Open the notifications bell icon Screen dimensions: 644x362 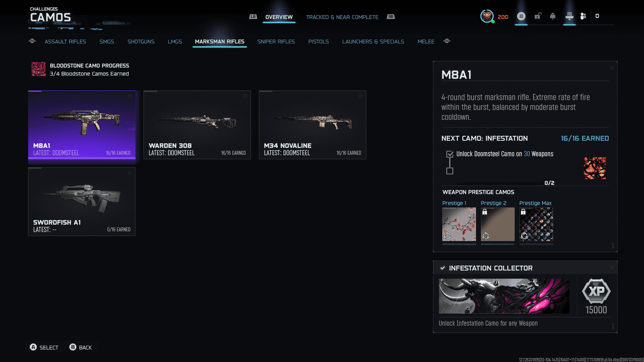tap(553, 16)
